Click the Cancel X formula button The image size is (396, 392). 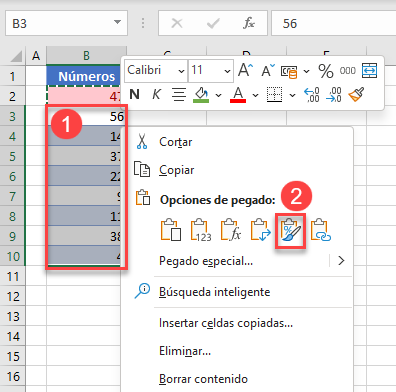click(x=177, y=23)
